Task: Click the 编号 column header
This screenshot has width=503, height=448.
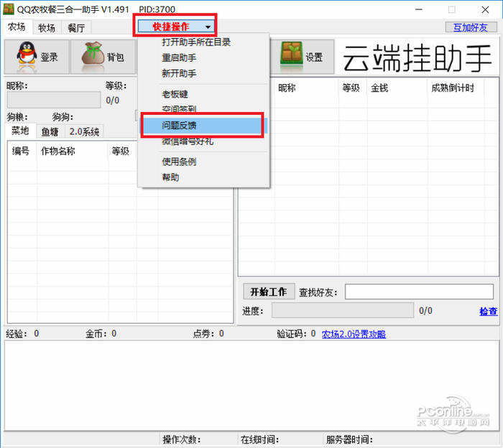Action: click(x=22, y=151)
